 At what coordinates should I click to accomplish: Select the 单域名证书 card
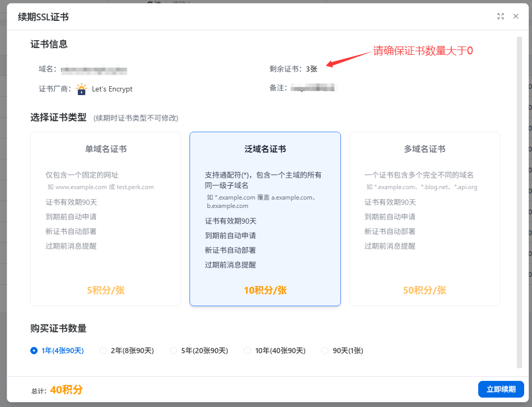[105, 218]
